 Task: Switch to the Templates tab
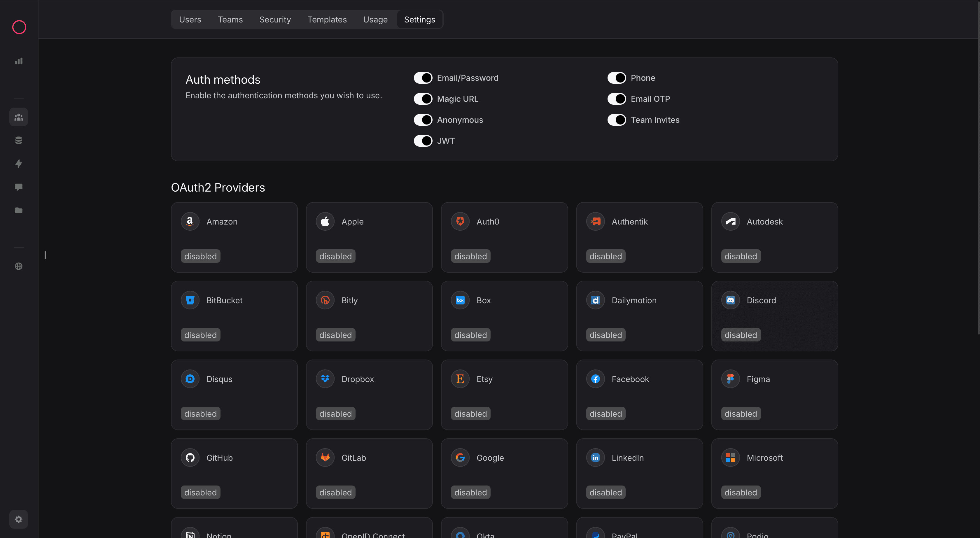(327, 20)
